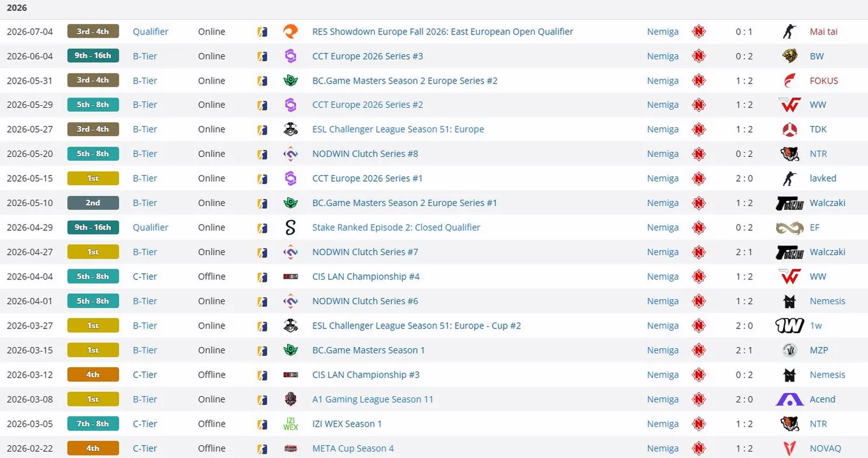The image size is (868, 458).
Task: Click the MZP opponent name link
Action: point(818,350)
